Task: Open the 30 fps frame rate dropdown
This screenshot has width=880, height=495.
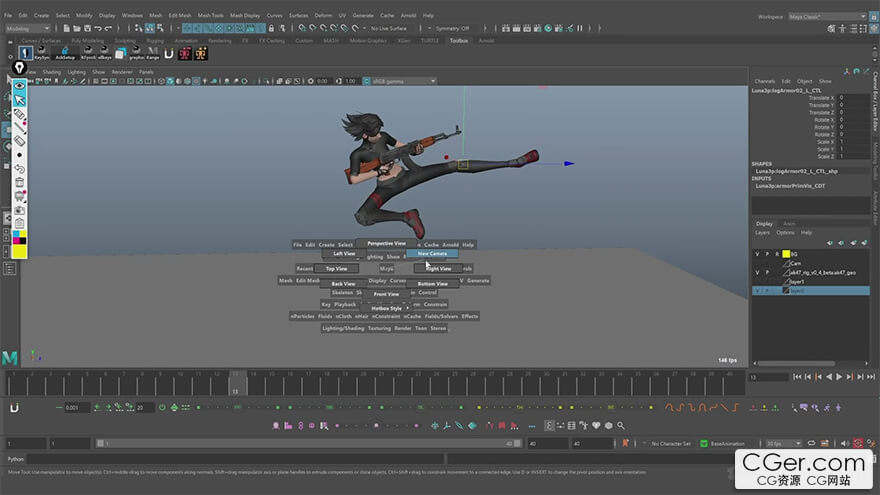Action: [784, 443]
